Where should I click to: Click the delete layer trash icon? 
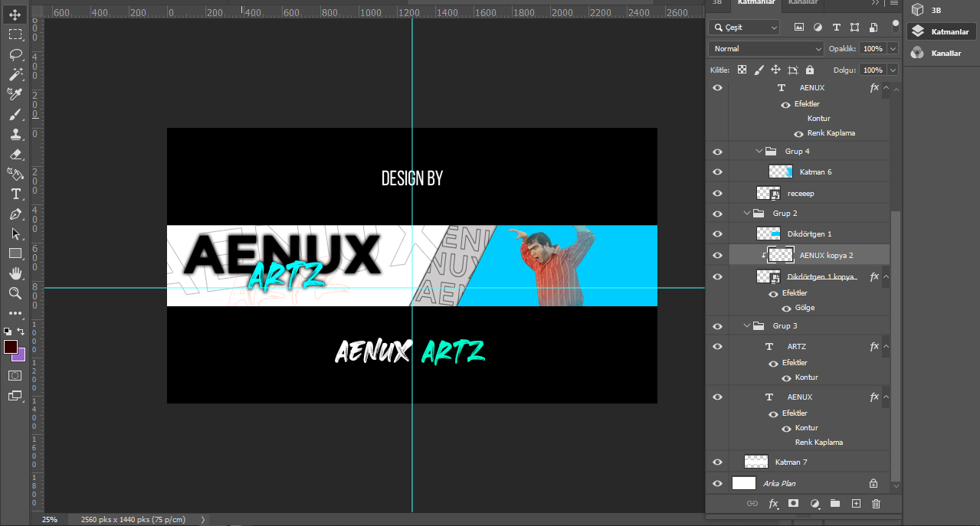click(877, 504)
